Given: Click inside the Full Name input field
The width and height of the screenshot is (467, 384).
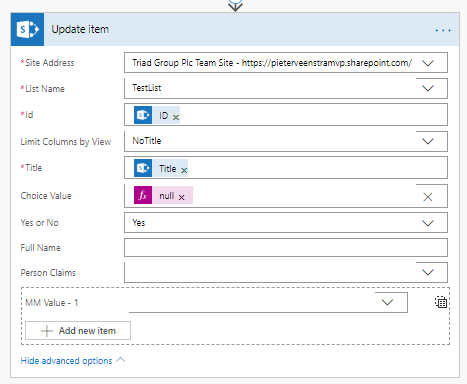Looking at the screenshot, I should [x=286, y=248].
